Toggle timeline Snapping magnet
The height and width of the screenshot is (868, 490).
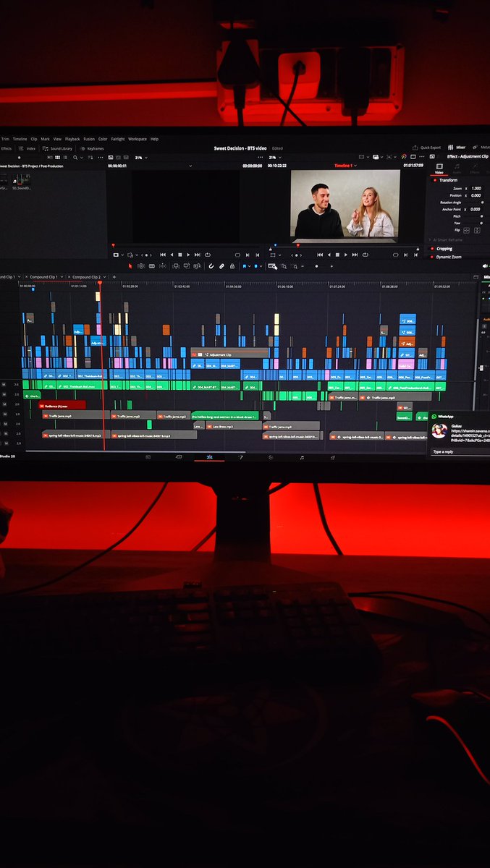(x=211, y=266)
